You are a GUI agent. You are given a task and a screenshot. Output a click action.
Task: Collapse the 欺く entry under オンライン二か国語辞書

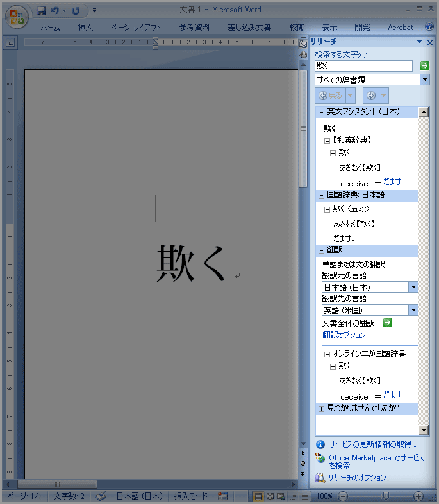point(333,366)
